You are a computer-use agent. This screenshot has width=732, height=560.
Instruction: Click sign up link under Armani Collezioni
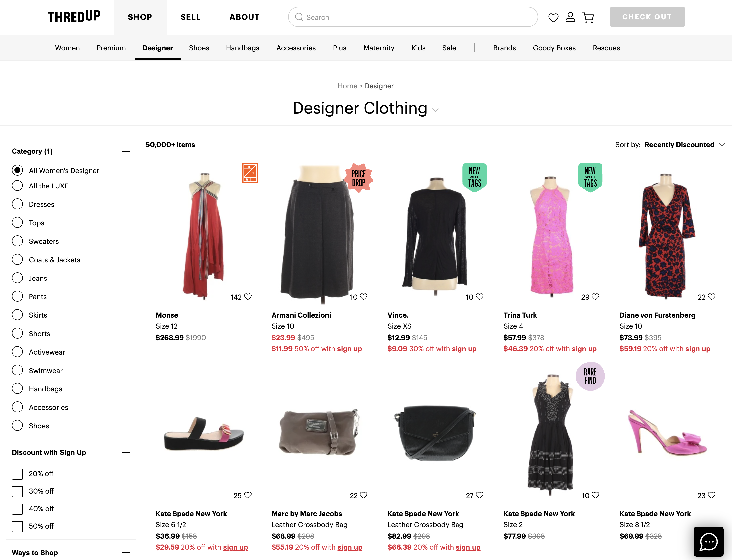(349, 349)
